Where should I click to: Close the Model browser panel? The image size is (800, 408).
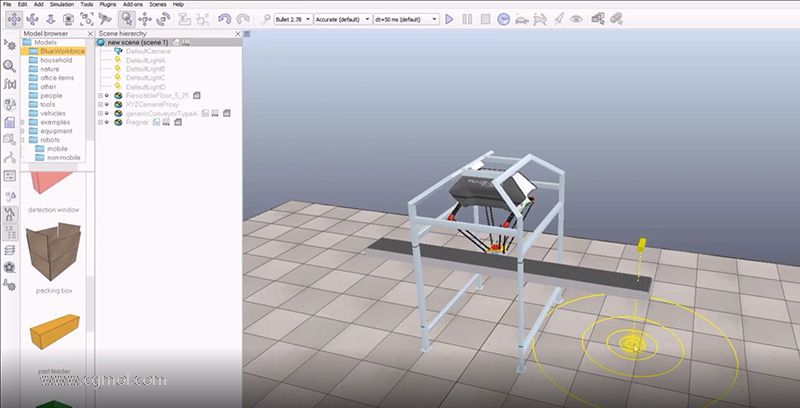coord(90,34)
